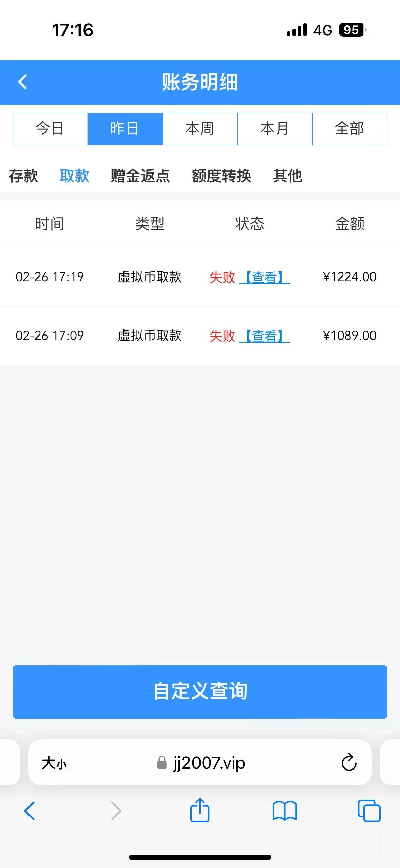Open the 大小 text size menu

(x=54, y=763)
